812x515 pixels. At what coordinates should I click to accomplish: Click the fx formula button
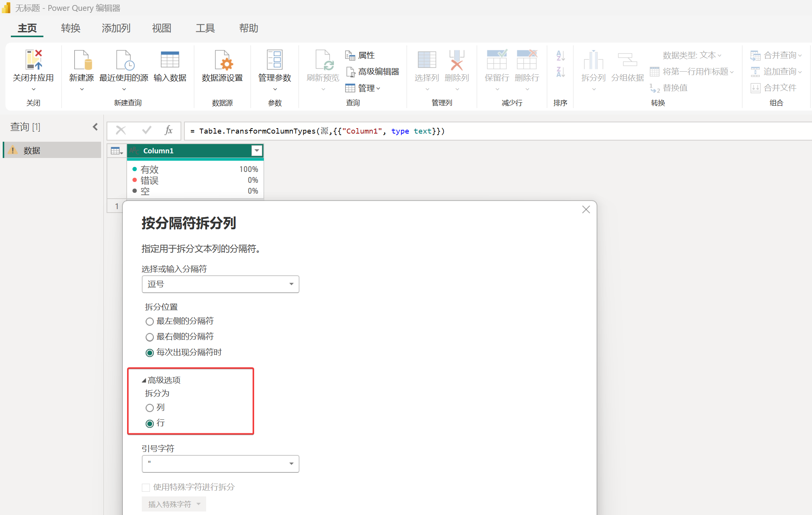[169, 130]
